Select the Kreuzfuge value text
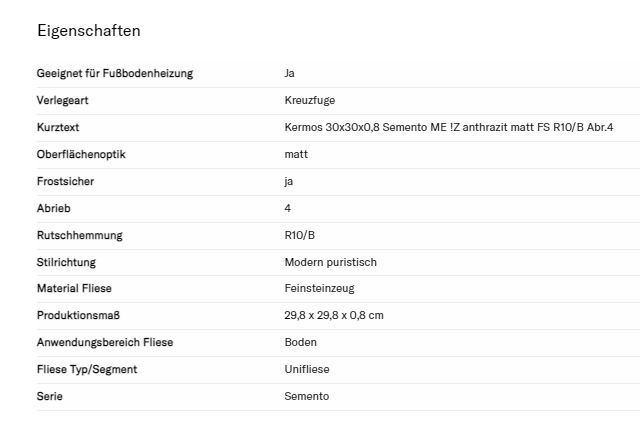 pyautogui.click(x=310, y=100)
